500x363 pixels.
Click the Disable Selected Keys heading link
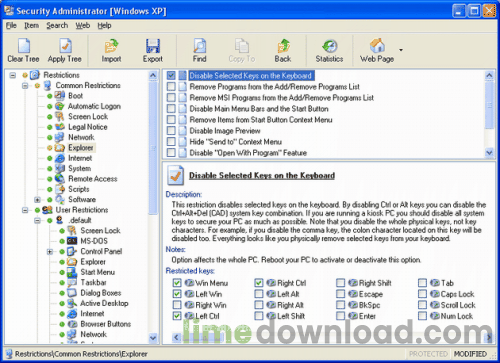(x=262, y=176)
